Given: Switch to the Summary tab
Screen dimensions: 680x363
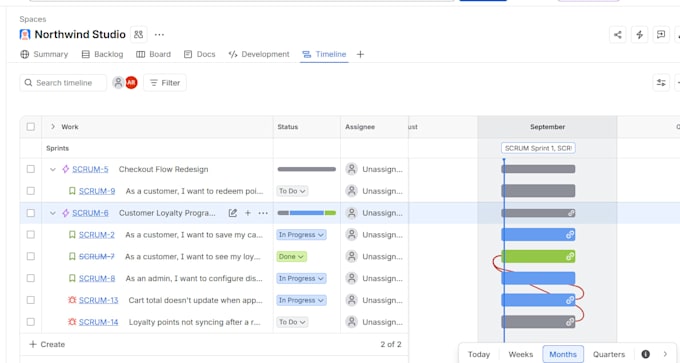Looking at the screenshot, I should coord(44,54).
